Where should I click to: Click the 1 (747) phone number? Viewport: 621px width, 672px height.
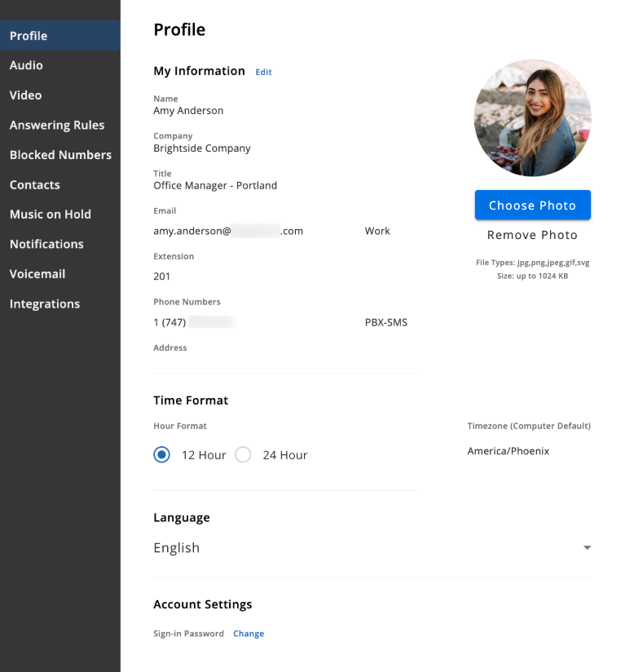(195, 322)
